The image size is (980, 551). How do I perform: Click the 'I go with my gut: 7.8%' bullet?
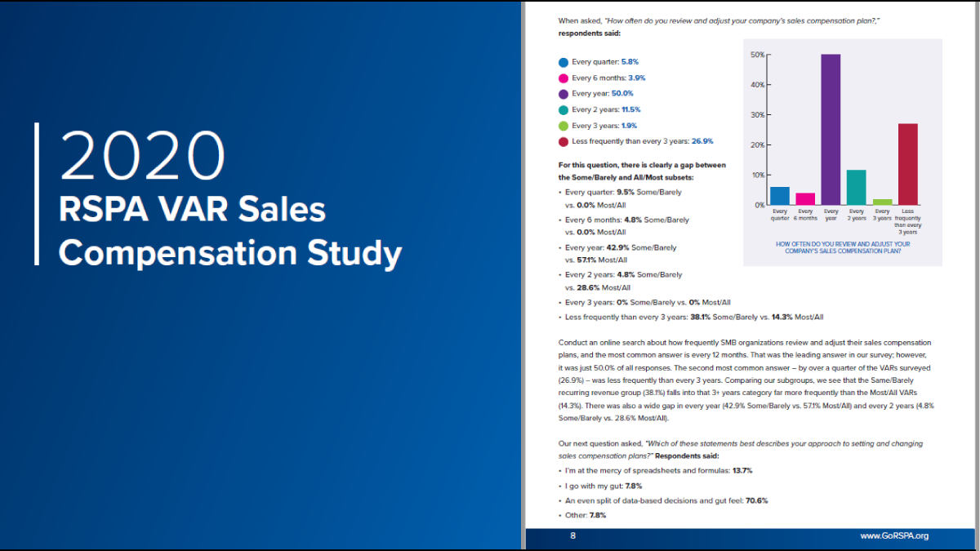[604, 486]
